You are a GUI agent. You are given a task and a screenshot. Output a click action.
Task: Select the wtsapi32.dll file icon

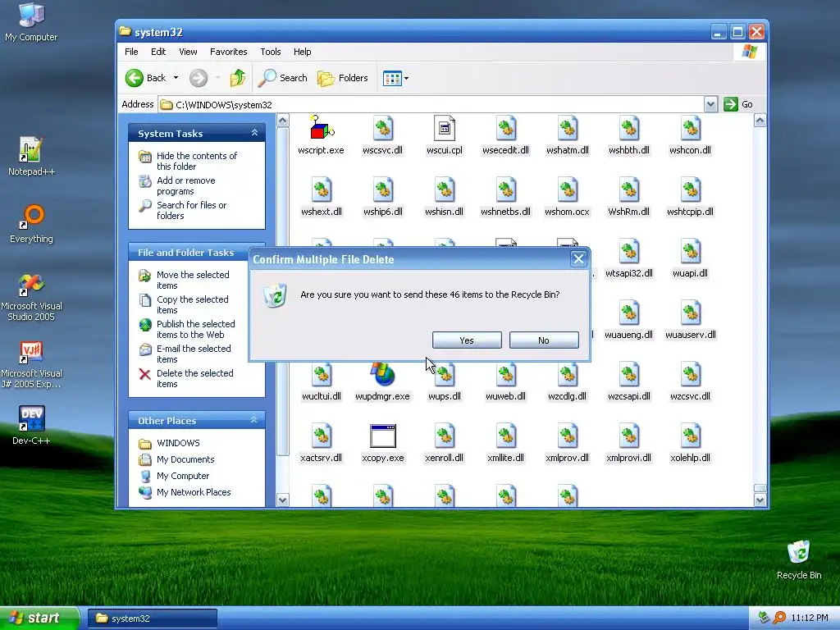tap(629, 252)
